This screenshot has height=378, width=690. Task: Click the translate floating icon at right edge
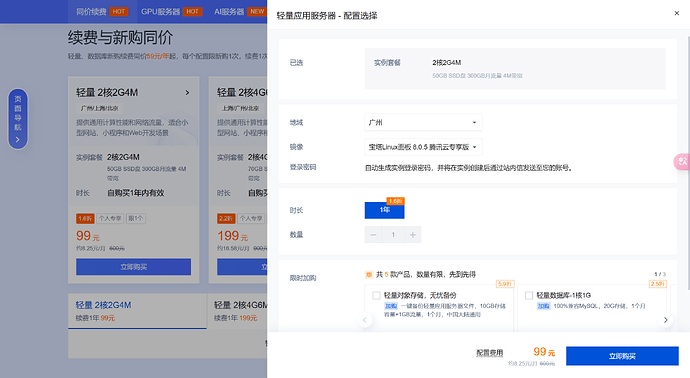pyautogui.click(x=682, y=161)
